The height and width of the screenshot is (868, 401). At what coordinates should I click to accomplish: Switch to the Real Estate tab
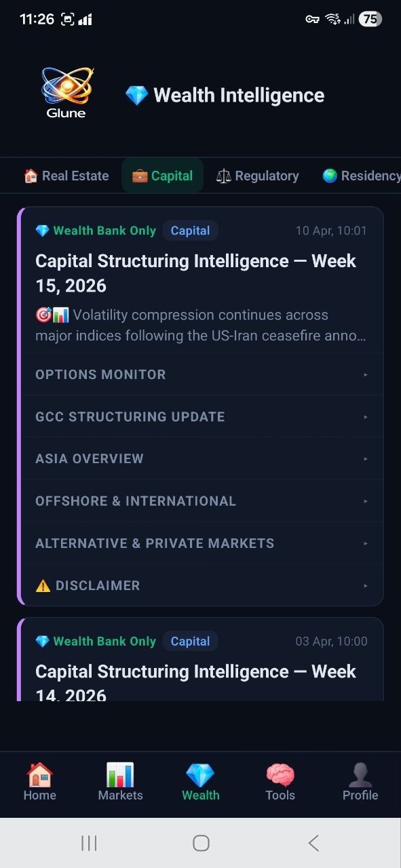[65, 175]
